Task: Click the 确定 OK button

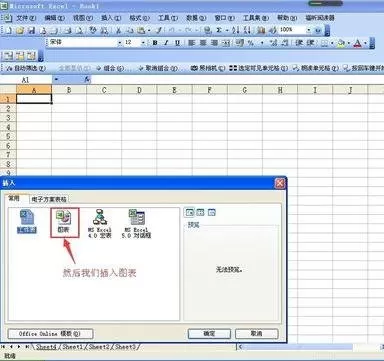Action: 209,334
